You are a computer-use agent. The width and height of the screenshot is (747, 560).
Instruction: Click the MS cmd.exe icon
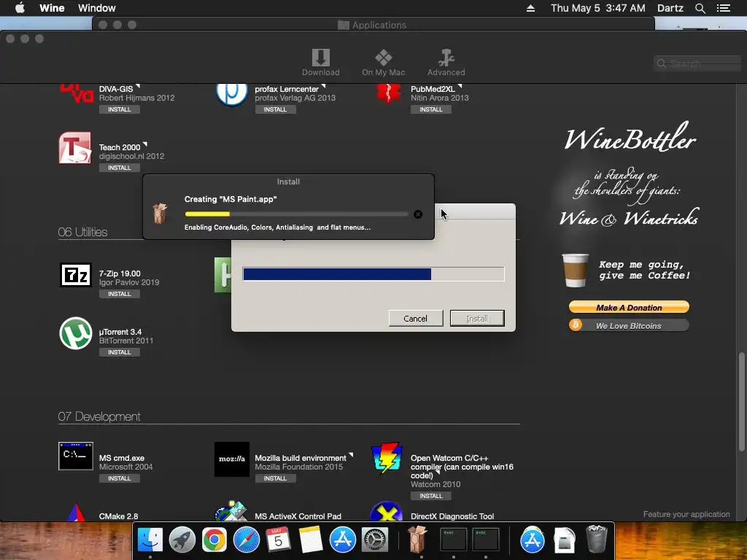tap(76, 456)
